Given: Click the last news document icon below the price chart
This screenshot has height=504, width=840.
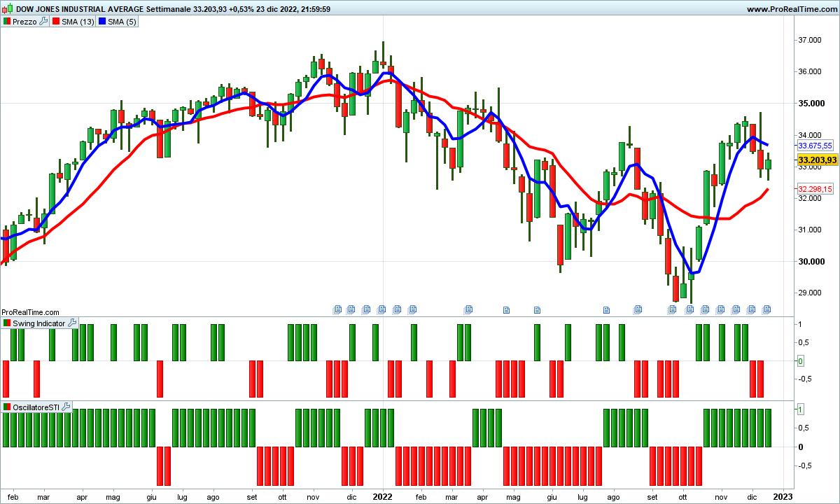Looking at the screenshot, I should tap(766, 309).
